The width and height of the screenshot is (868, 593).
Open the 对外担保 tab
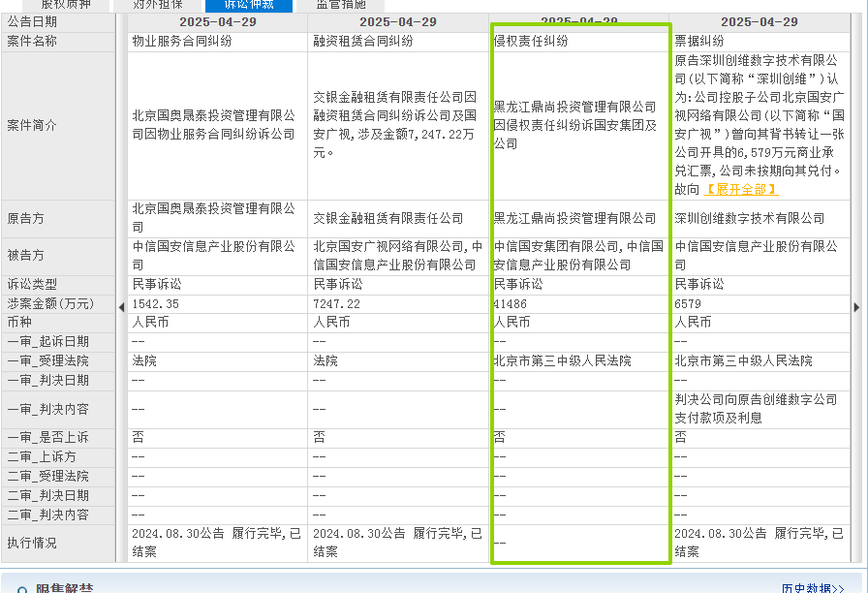(x=157, y=5)
